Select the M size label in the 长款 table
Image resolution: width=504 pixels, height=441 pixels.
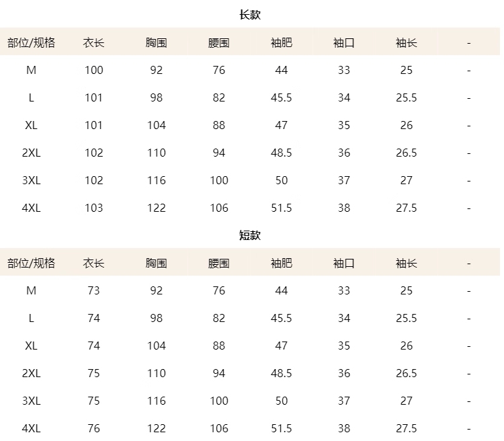[x=32, y=70]
